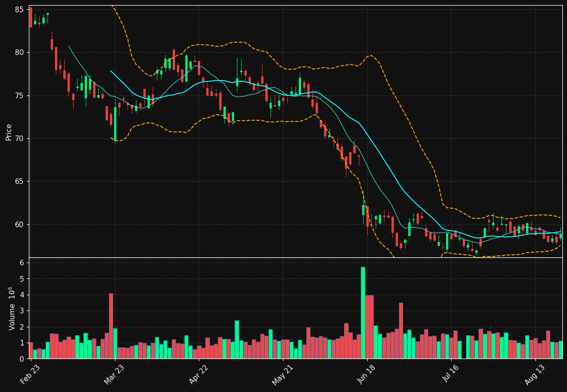Click the first red candlestick at Feb 23
The width and height of the screenshot is (567, 392).
[x=31, y=17]
